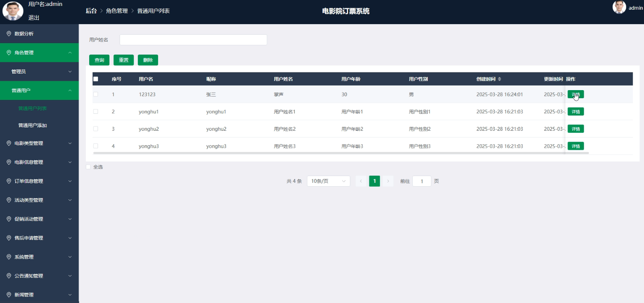Expand the 活动类型管理 chevron

(x=70, y=200)
